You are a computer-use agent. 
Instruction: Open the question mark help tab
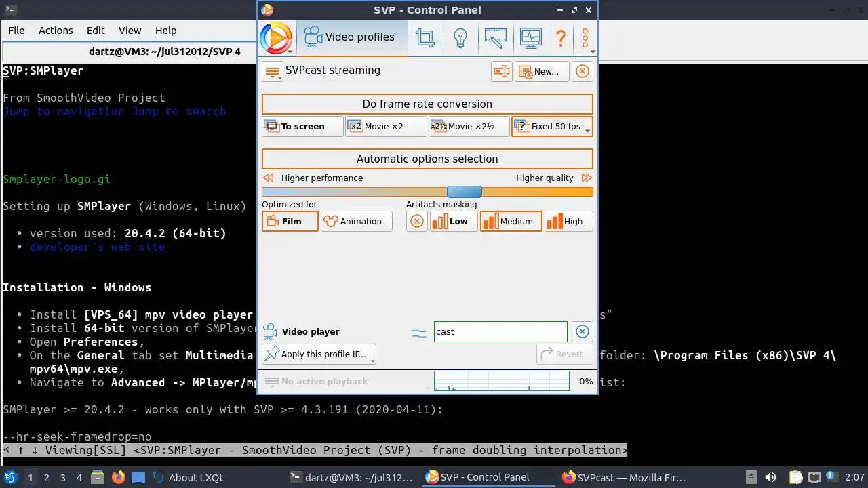[561, 38]
